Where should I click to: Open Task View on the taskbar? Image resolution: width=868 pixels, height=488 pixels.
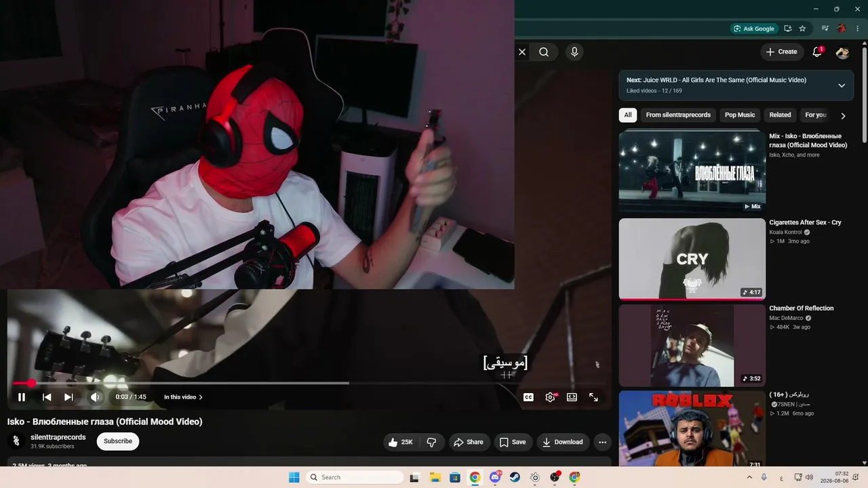tap(414, 477)
